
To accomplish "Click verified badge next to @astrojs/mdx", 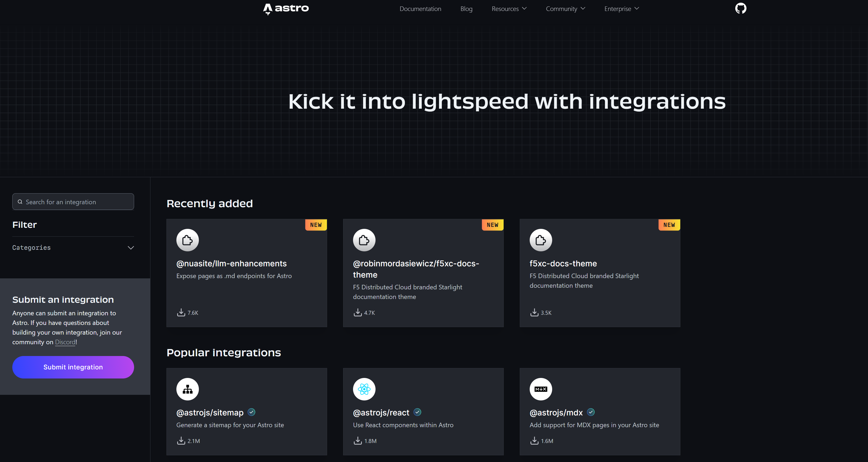I will tap(591, 412).
